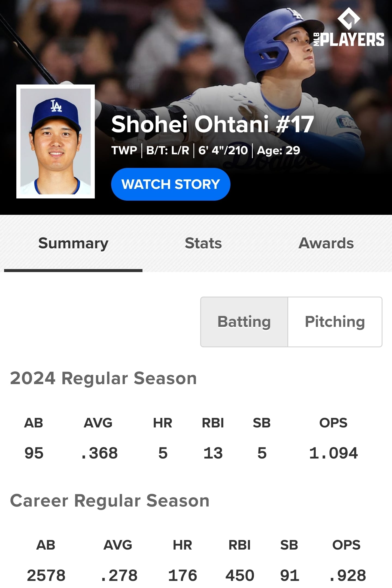
Task: Click the 2024 season OPS value 1.094
Action: 333,453
